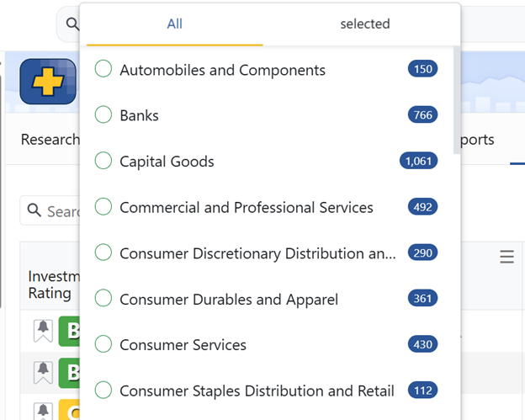
Task: Click the dropdown list vertical scrollbar
Action: pyautogui.click(x=456, y=101)
